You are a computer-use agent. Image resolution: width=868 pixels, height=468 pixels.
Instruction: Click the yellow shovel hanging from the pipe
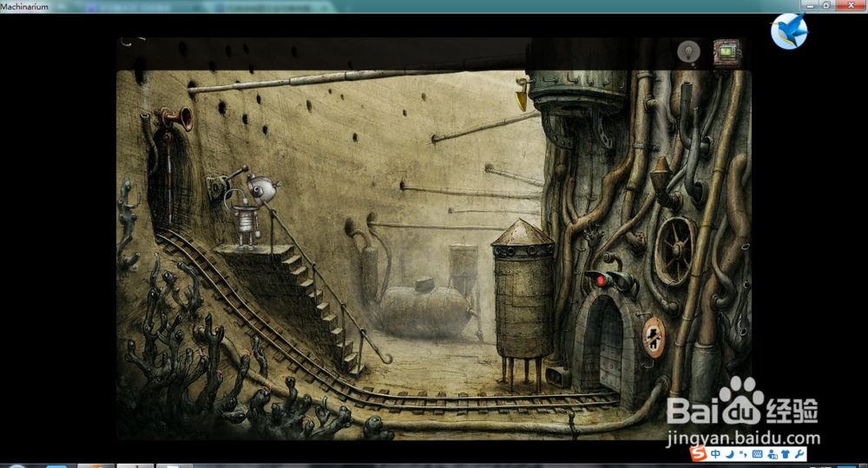coord(522,95)
